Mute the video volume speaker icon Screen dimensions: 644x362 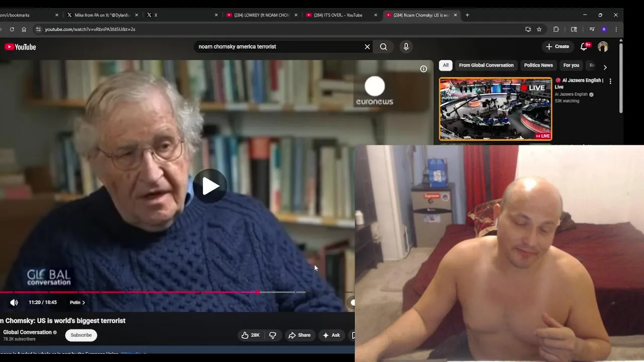coord(14,302)
